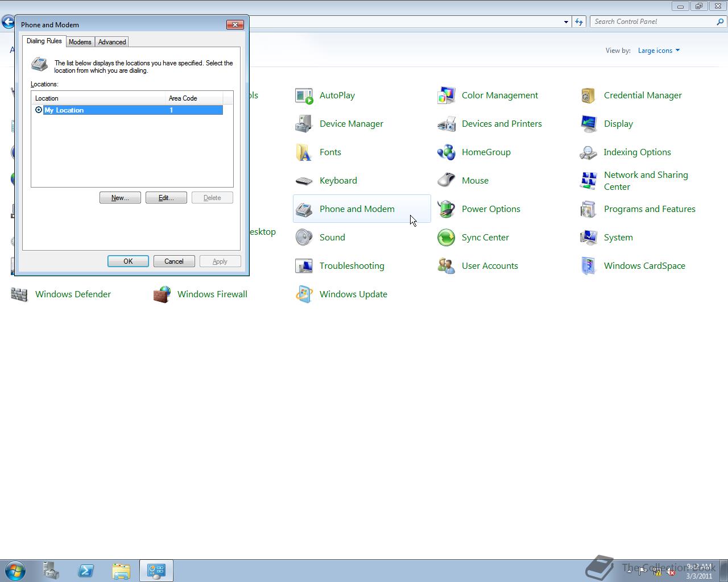
Task: Open Windows Update icon
Action: [x=304, y=294]
